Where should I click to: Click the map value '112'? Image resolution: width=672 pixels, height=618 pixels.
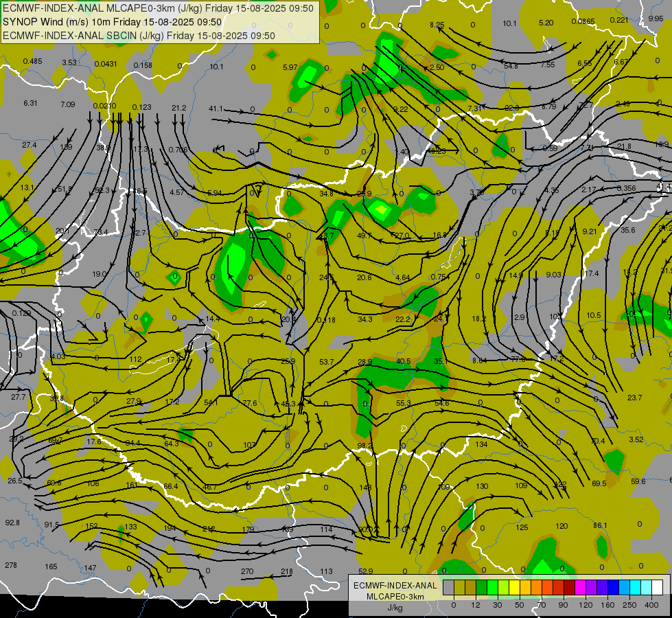[135, 359]
